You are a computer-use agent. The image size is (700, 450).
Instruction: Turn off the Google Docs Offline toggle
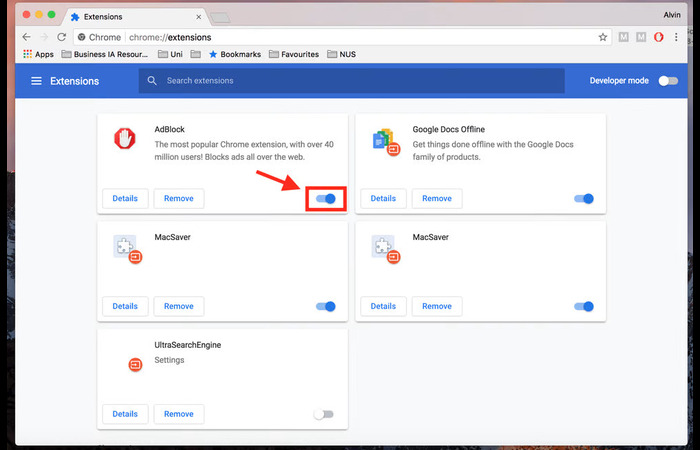pyautogui.click(x=584, y=199)
